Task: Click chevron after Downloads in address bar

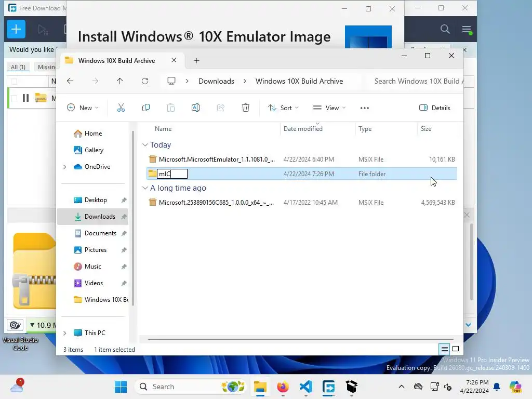Action: click(x=245, y=81)
